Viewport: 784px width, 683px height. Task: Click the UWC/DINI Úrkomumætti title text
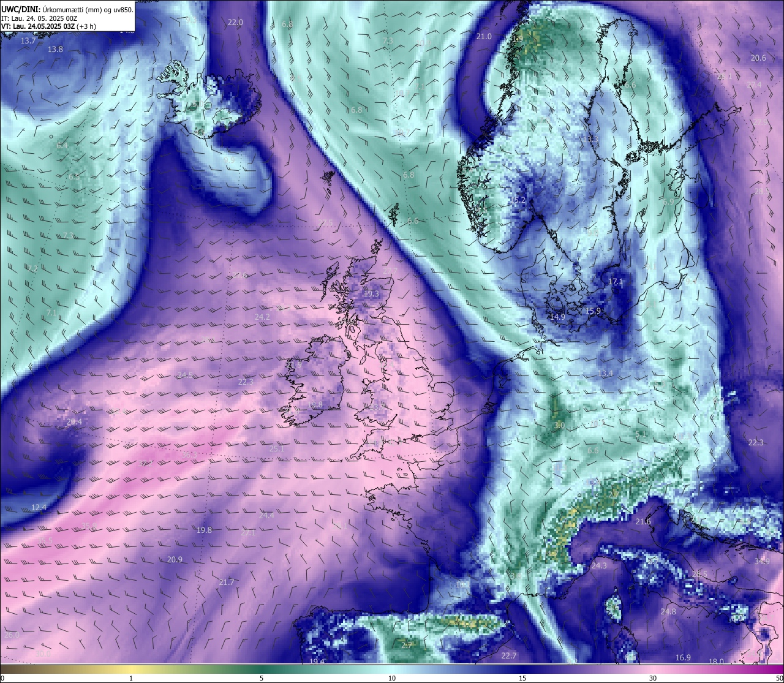coord(67,10)
